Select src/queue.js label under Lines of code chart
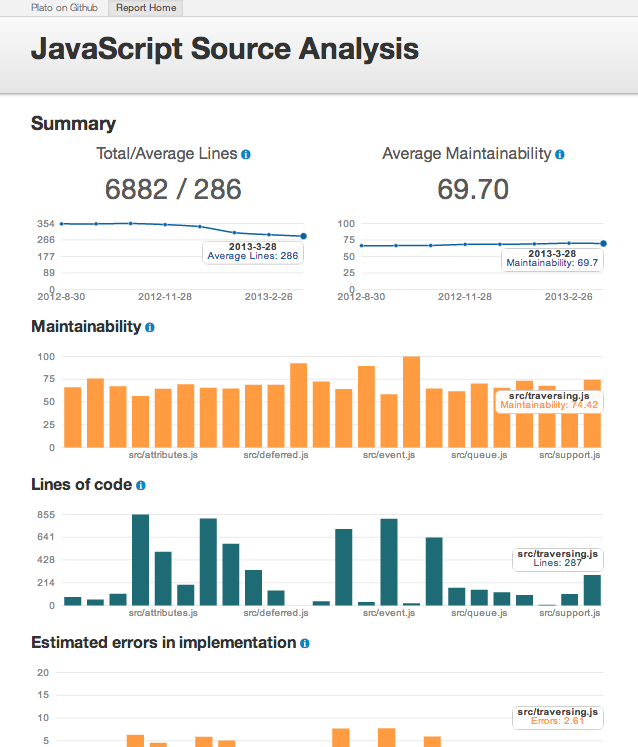This screenshot has height=747, width=638. [x=479, y=612]
